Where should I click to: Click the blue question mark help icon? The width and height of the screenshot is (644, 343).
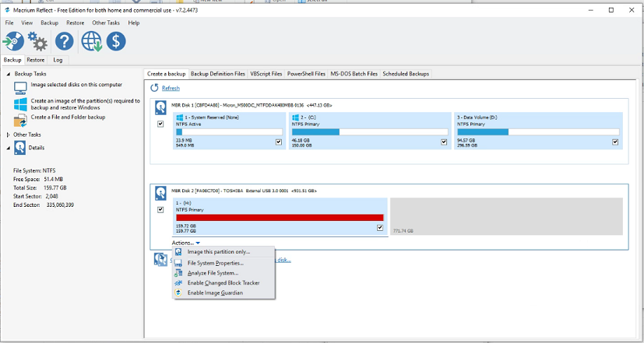[65, 41]
